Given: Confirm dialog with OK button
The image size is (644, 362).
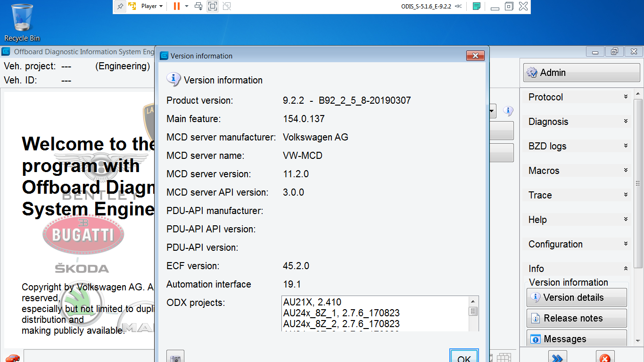Looking at the screenshot, I should point(464,357).
